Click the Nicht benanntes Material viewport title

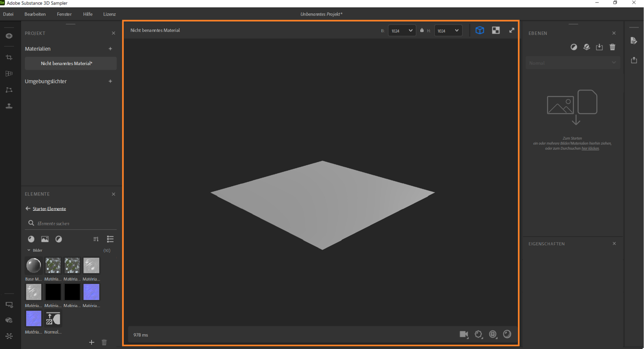coord(155,30)
